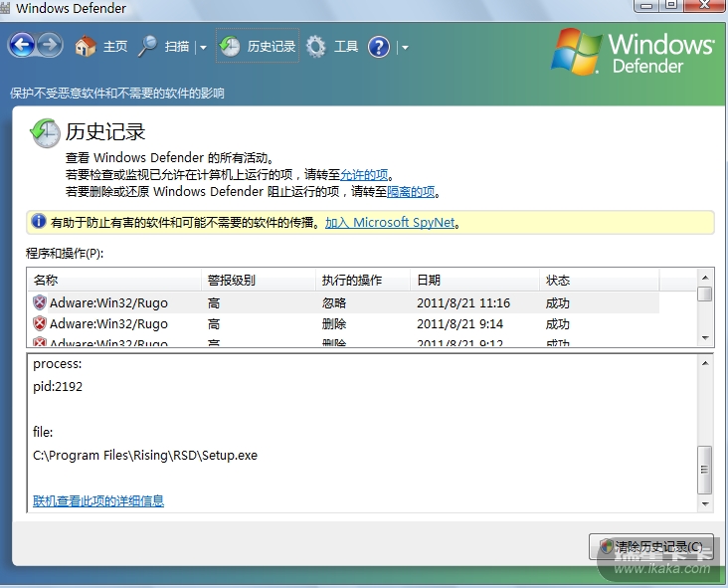Open the 允许的项 link
The image size is (728, 588).
click(x=364, y=175)
